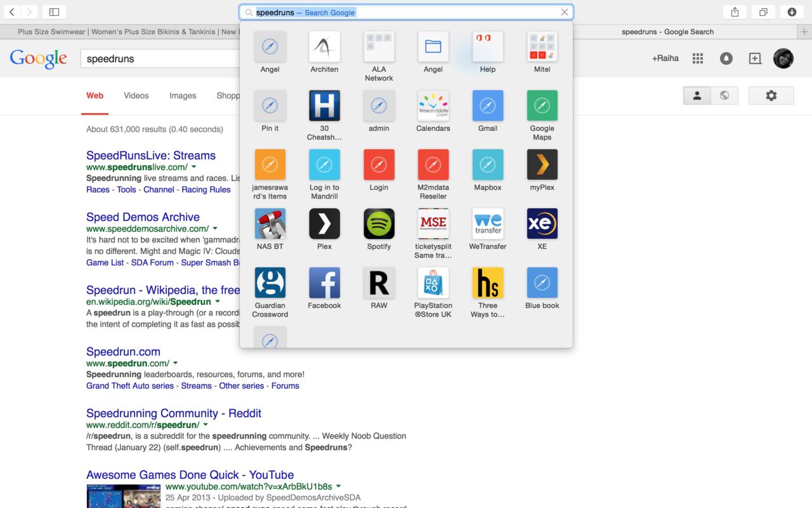Open the +Raiha Google+ profile link
Screen dimensions: 812x508
[665, 58]
